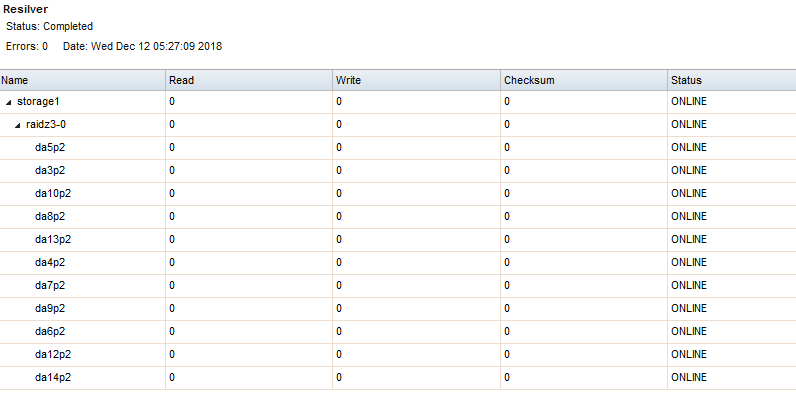Sort by the Name column header
The image size is (796, 393).
83,80
